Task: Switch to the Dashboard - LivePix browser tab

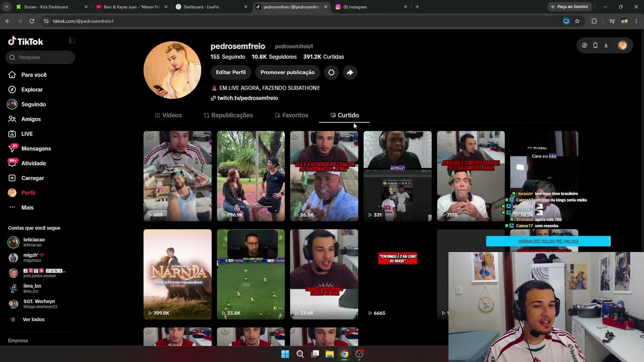Action: click(x=211, y=7)
